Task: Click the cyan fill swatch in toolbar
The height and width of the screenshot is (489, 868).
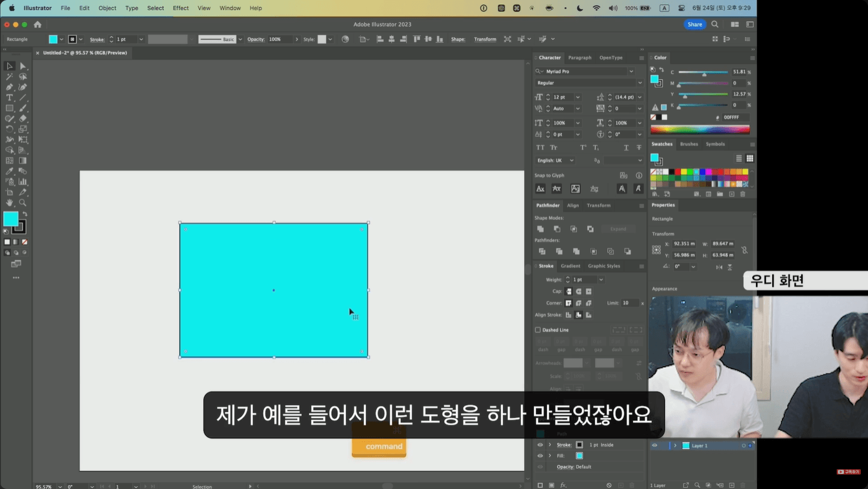Action: (11, 219)
